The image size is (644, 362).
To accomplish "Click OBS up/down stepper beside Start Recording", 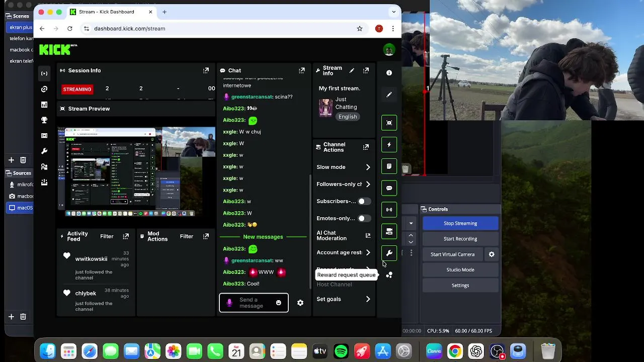I will coord(411,239).
